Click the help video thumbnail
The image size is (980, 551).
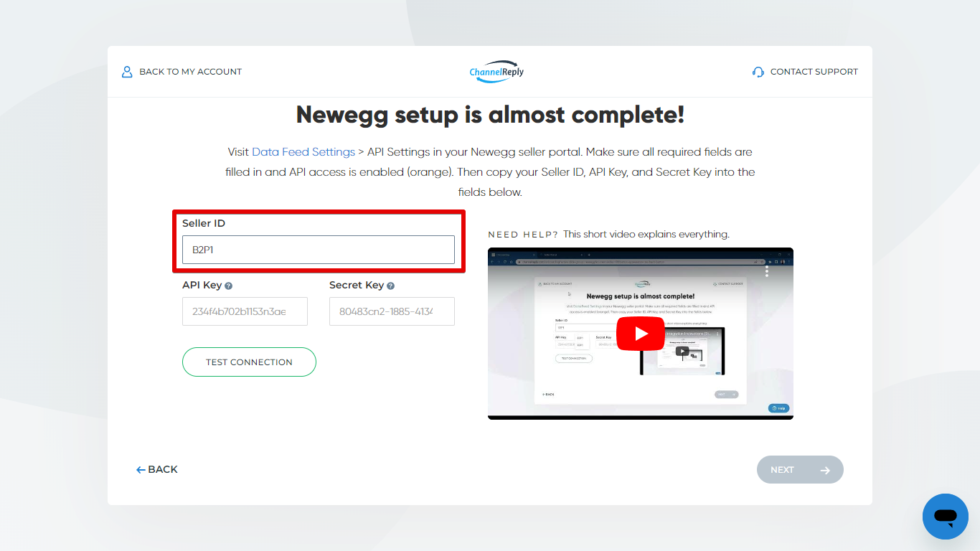click(x=641, y=334)
